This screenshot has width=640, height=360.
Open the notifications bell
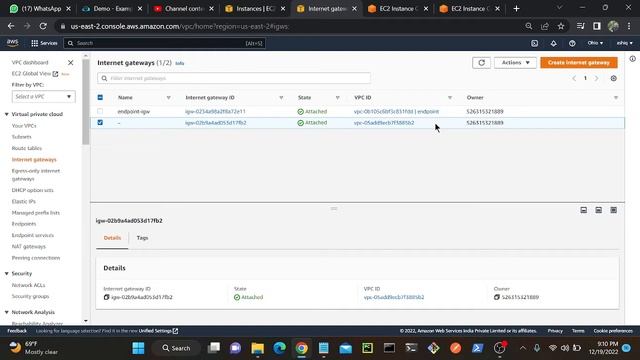point(553,43)
